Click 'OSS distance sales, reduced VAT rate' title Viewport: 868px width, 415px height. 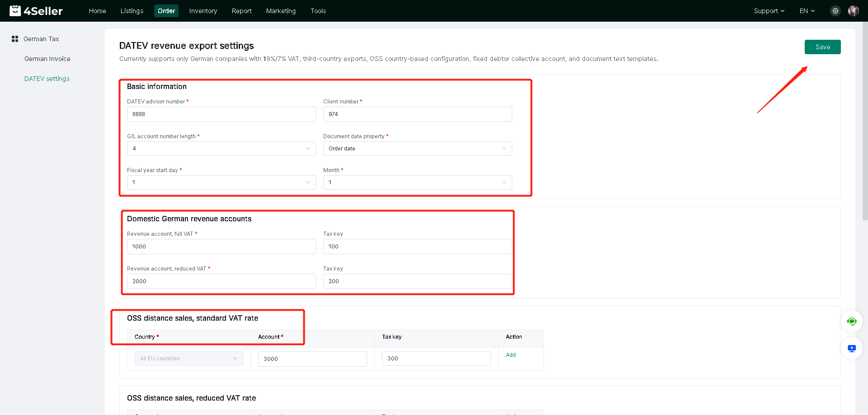tap(192, 398)
